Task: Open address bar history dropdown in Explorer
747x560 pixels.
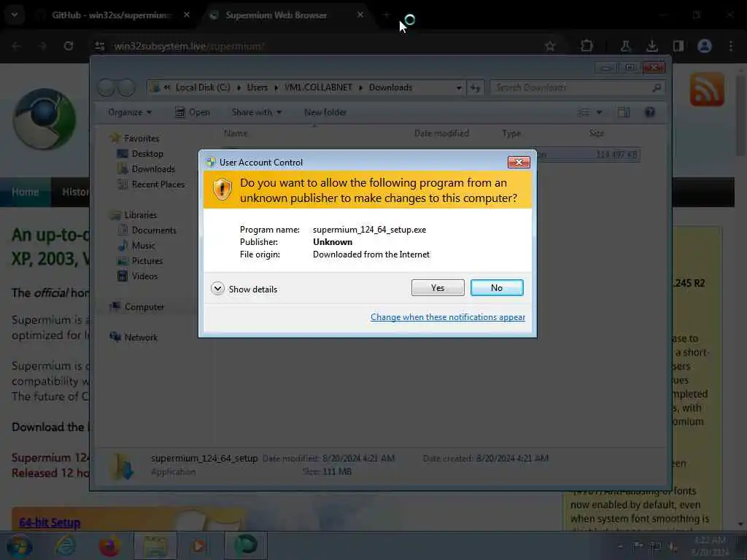Action: [x=459, y=87]
